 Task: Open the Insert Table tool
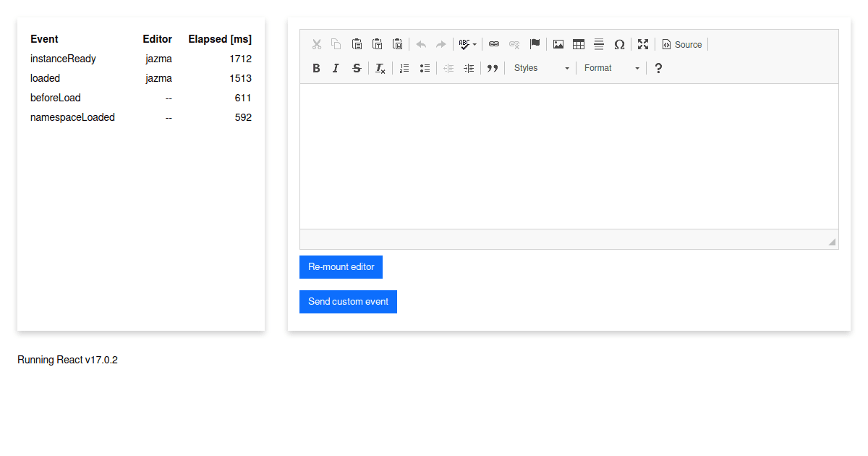(578, 43)
